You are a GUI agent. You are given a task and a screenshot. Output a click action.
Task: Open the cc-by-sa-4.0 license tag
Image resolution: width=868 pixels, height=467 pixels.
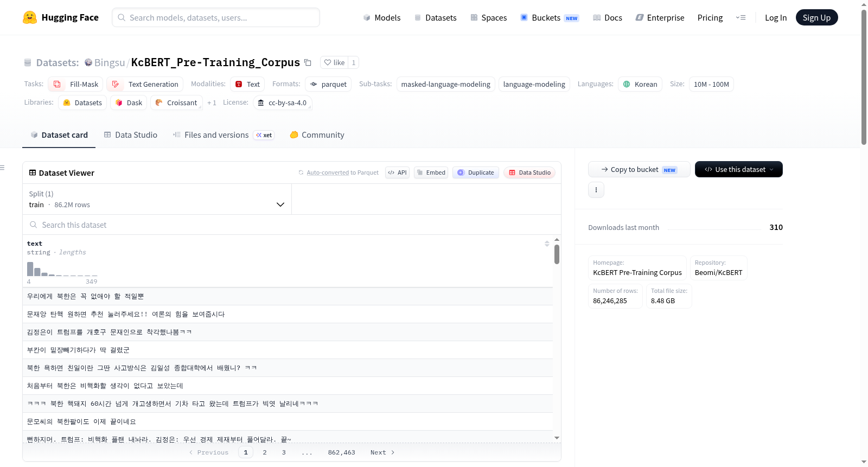(x=282, y=103)
